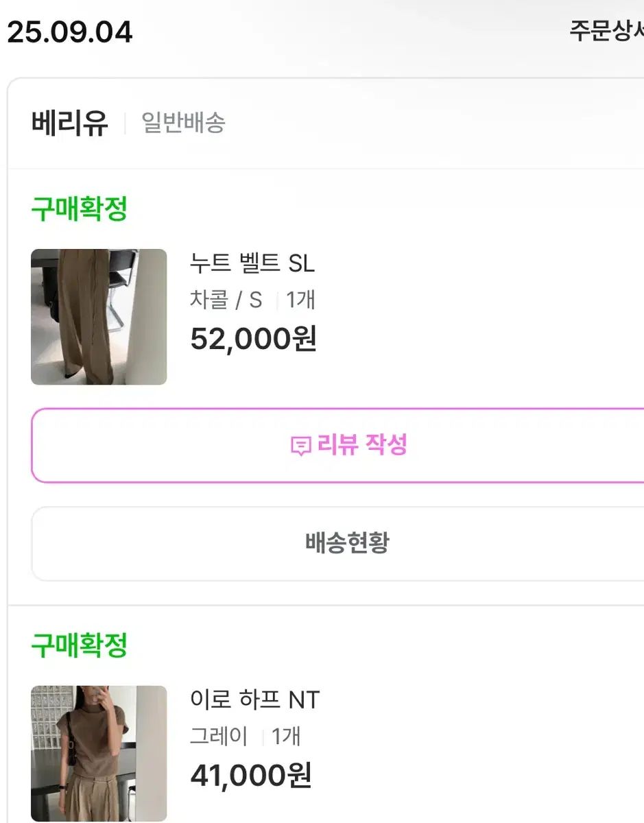This screenshot has height=823, width=644.
Task: Open 주문상세 order details link
Action: [x=606, y=31]
